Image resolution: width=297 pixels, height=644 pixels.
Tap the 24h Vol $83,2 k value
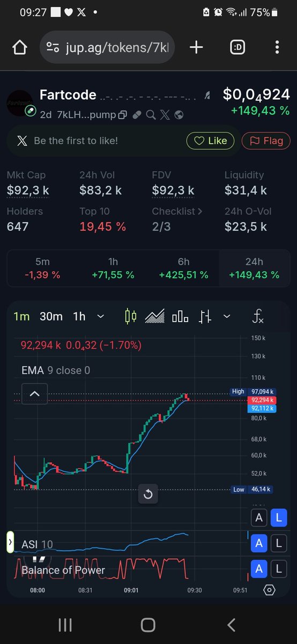101,190
